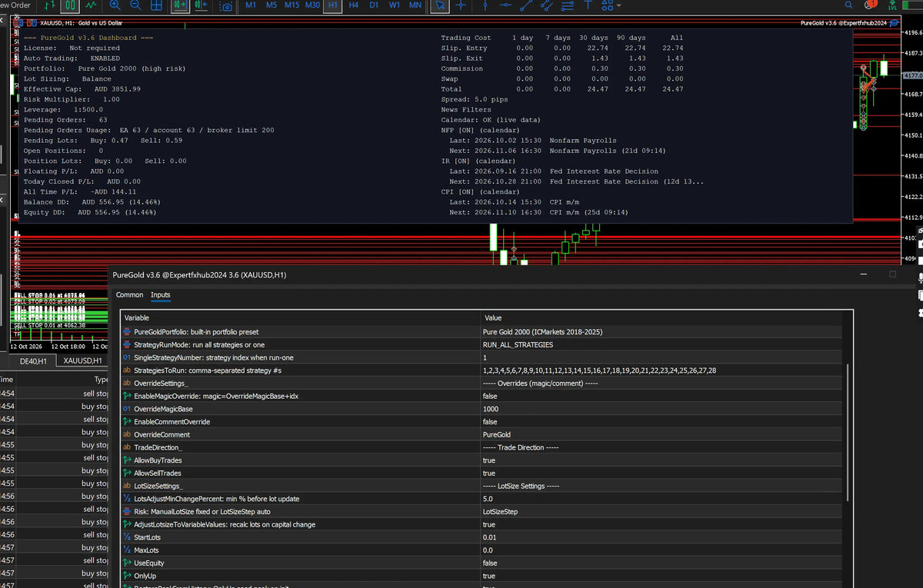The width and height of the screenshot is (923, 588).
Task: Pick the equidistant channel tool
Action: [x=547, y=5]
